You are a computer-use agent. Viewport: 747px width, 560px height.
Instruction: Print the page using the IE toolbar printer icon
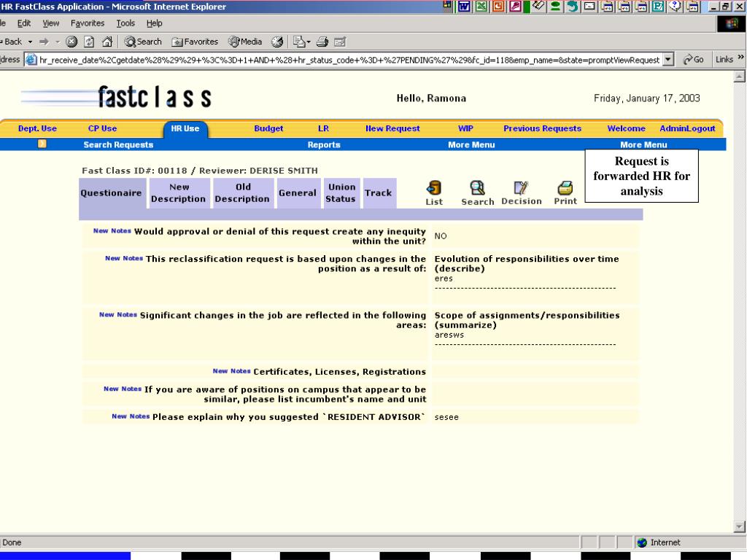pos(322,42)
